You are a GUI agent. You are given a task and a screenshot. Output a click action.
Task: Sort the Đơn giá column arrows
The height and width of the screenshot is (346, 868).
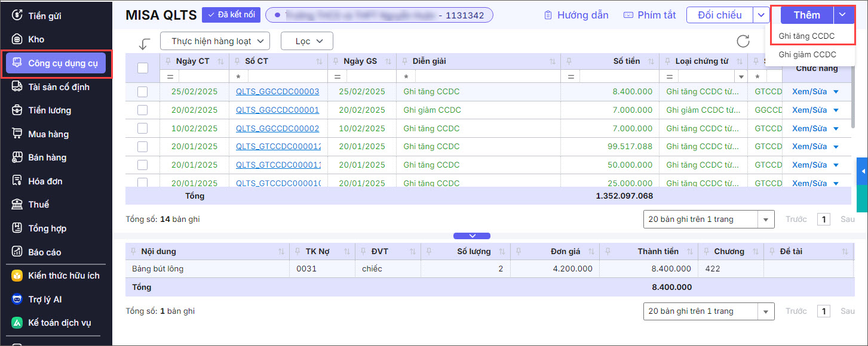[590, 252]
